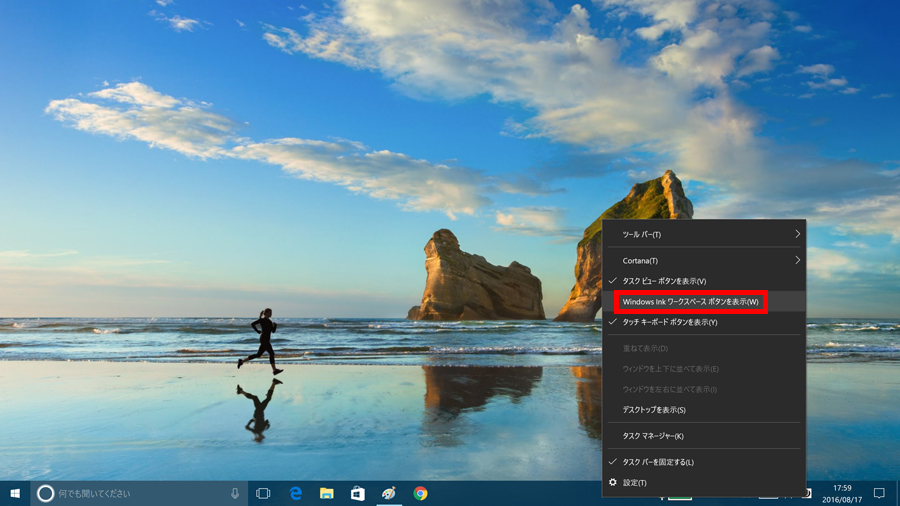Uncheck タッチ キーボード ボタンを表示
The image size is (900, 506).
click(670, 322)
